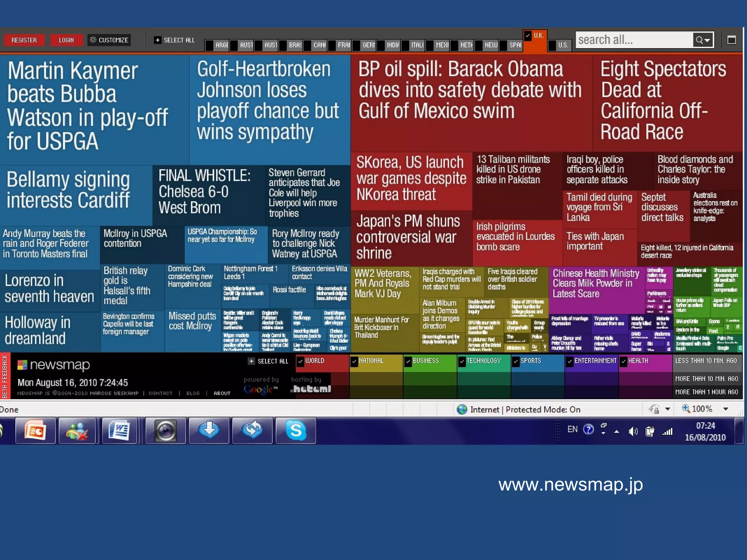This screenshot has width=747, height=560.
Task: Expand the 100% zoom level dropdown
Action: click(726, 409)
